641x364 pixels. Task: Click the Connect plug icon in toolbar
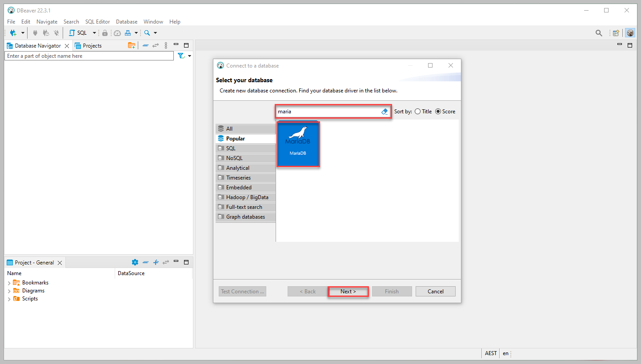[35, 33]
